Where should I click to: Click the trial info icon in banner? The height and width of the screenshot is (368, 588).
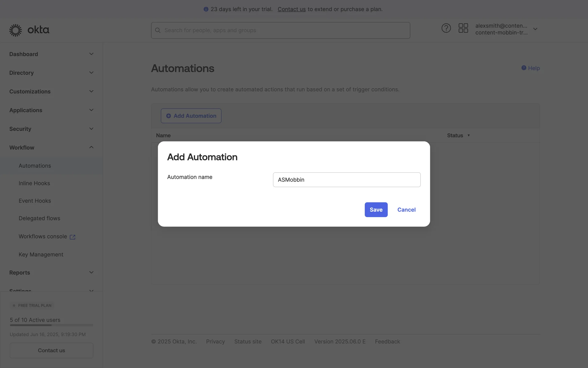point(206,9)
